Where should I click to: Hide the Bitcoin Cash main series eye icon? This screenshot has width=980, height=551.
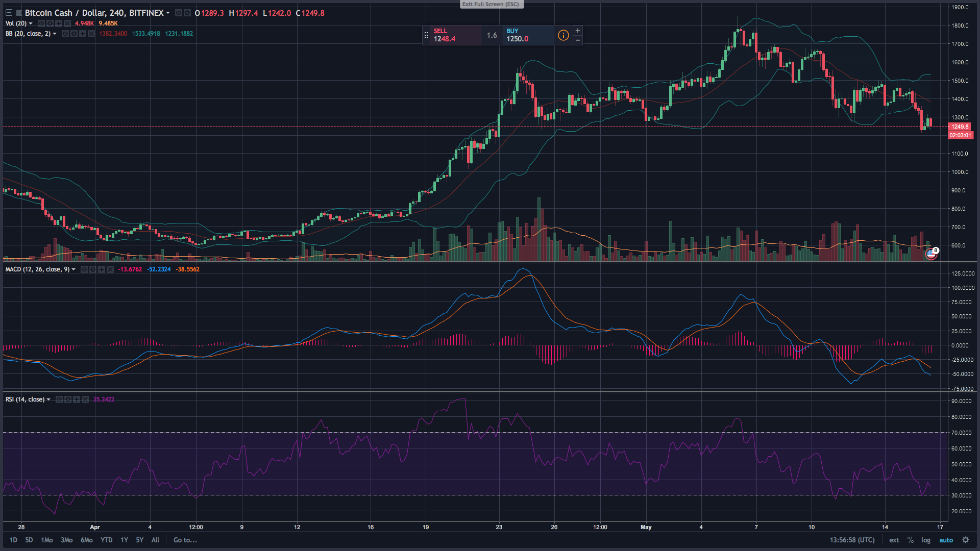click(x=179, y=13)
